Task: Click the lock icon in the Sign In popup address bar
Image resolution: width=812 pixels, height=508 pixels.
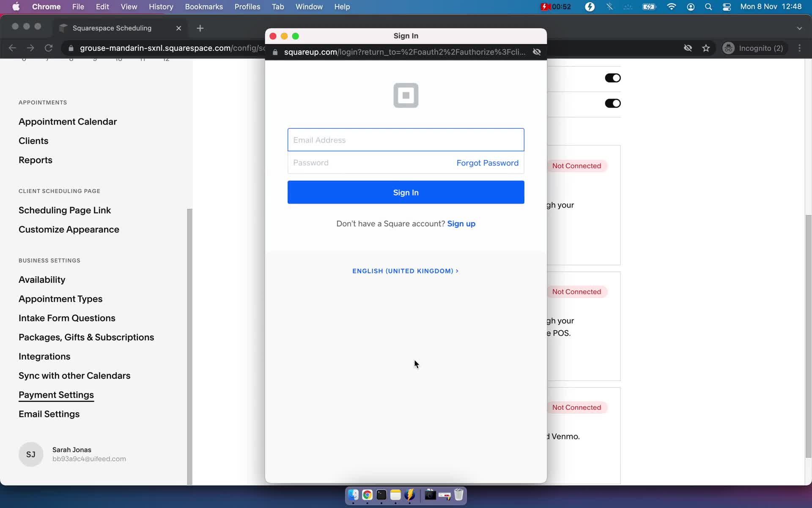Action: (x=275, y=52)
